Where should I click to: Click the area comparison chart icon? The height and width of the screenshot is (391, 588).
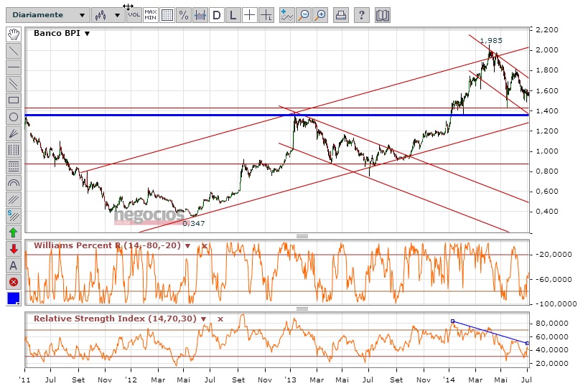point(200,15)
